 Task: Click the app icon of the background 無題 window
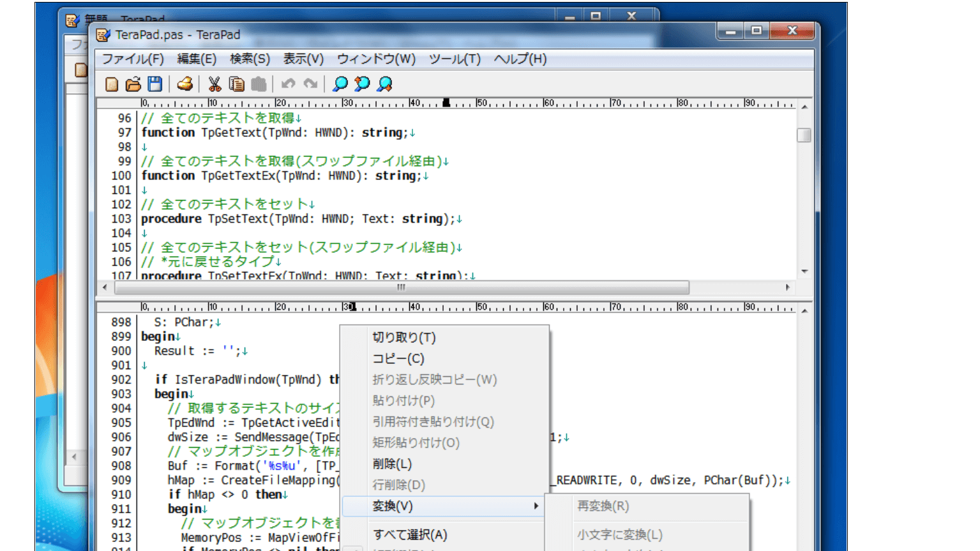(72, 20)
